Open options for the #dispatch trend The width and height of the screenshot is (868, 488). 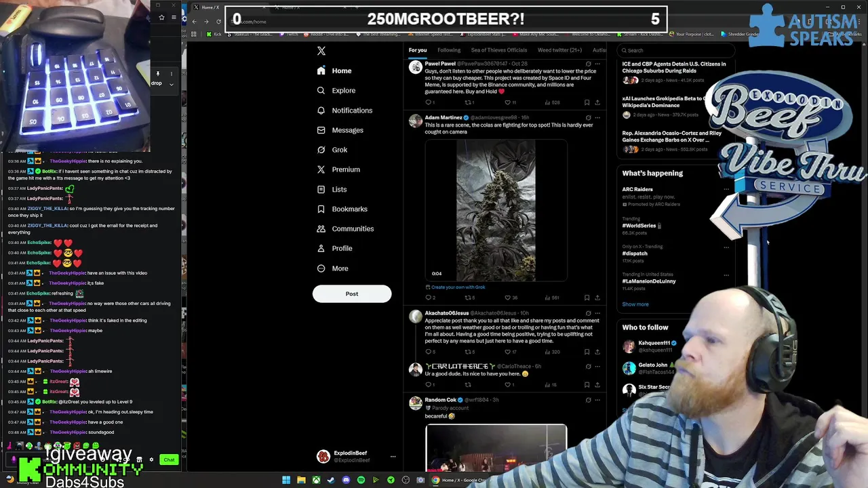pyautogui.click(x=726, y=247)
